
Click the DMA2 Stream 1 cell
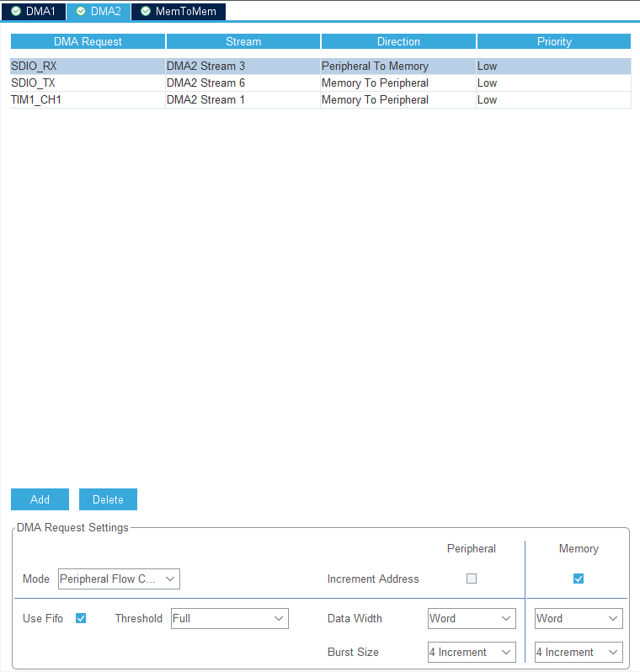click(243, 99)
